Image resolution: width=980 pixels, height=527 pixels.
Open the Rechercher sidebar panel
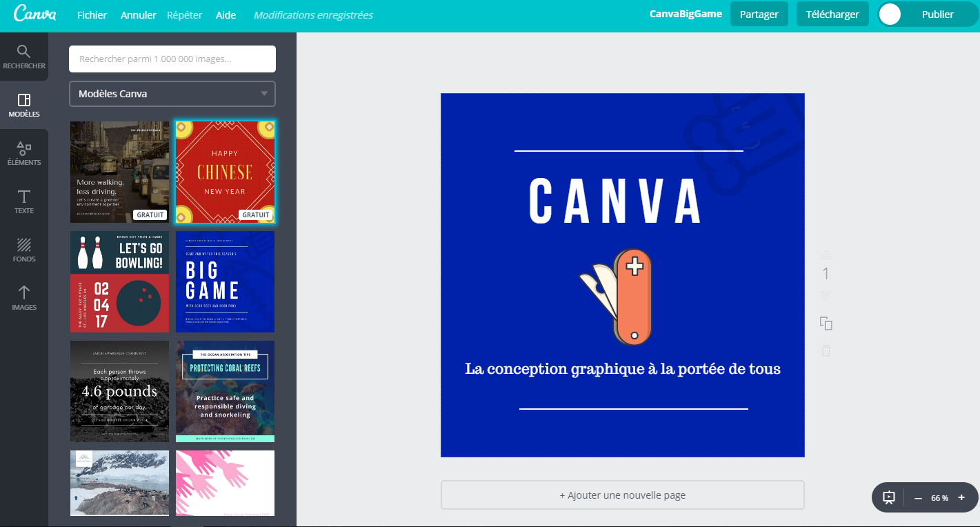click(24, 57)
